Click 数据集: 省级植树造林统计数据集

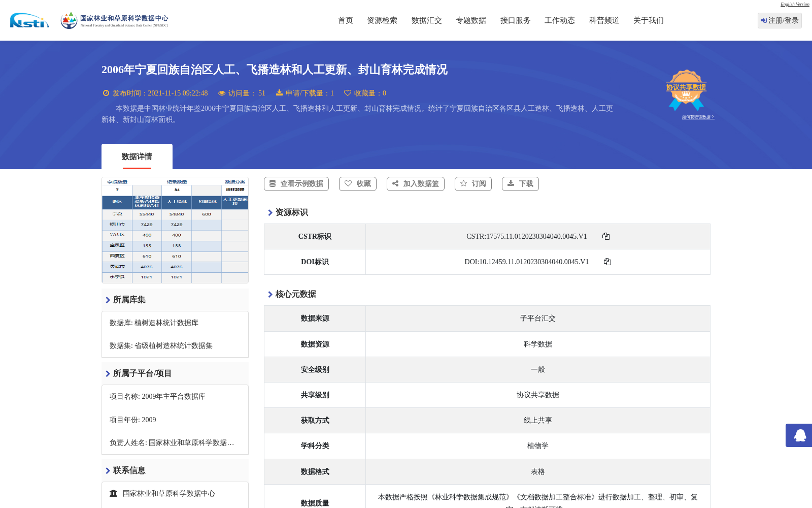click(161, 345)
